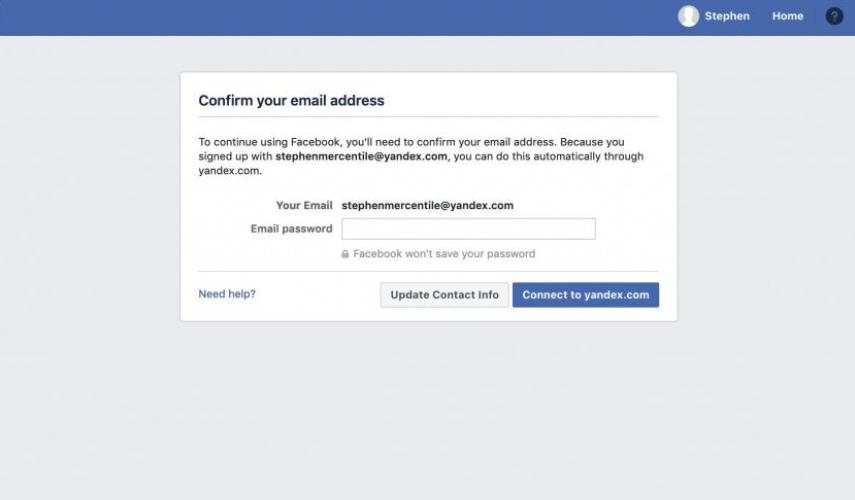Click the Your Email label
The height and width of the screenshot is (500, 855).
tap(304, 205)
